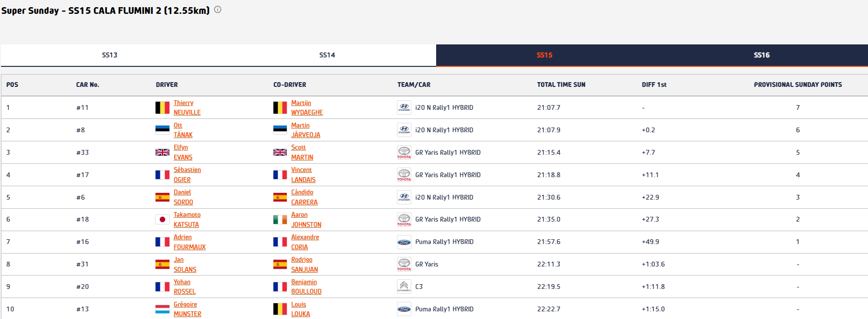The width and height of the screenshot is (868, 319).
Task: Open the SS14 stage tab
Action: point(327,55)
